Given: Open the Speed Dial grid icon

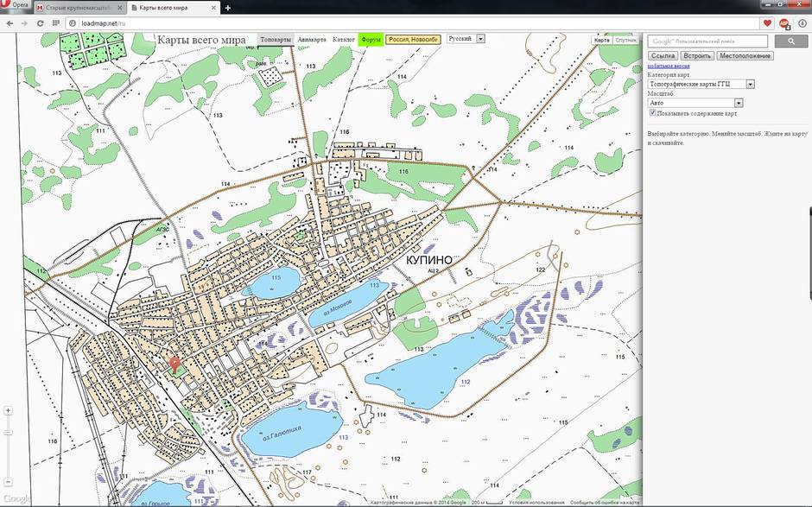Looking at the screenshot, I should pos(54,22).
